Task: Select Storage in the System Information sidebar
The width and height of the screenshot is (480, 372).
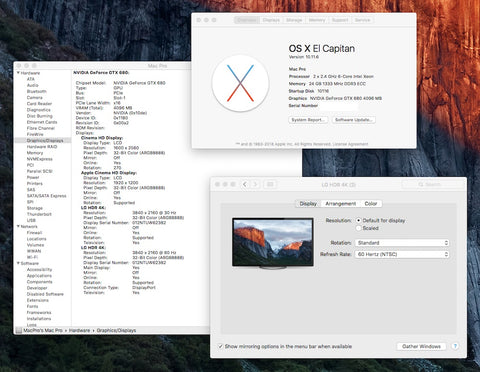Action: pos(35,208)
